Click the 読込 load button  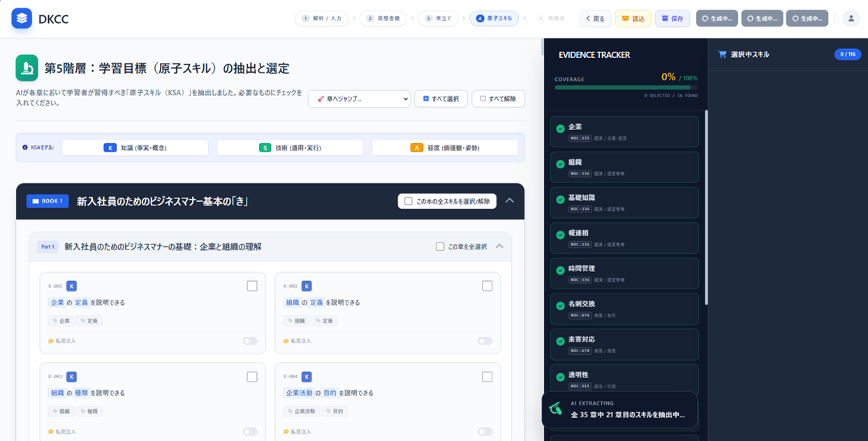coord(633,19)
